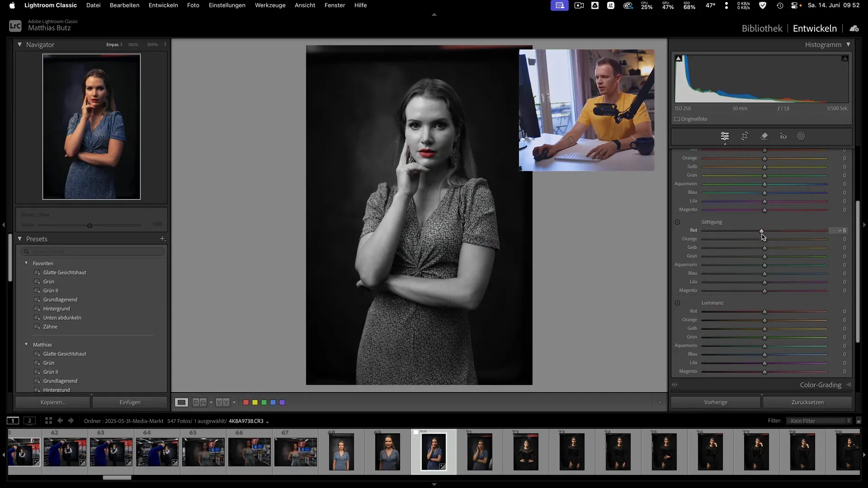Click the cloud sync status icon
Screen dimensions: 868x488
(x=854, y=28)
